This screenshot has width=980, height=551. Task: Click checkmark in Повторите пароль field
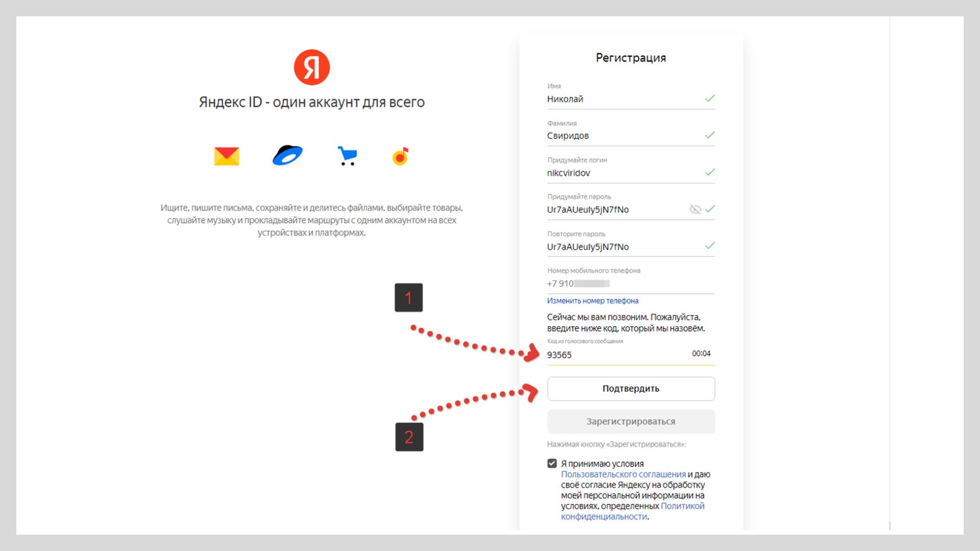[x=710, y=245]
